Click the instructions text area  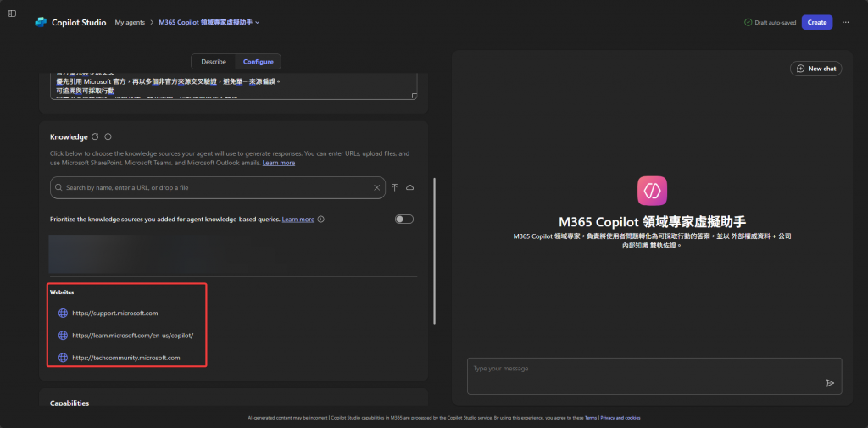233,86
